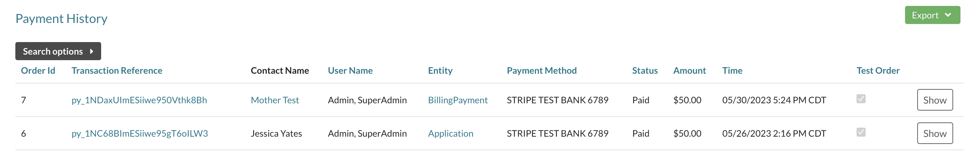Open the Application entity link
Image resolution: width=980 pixels, height=153 pixels.
pos(451,134)
